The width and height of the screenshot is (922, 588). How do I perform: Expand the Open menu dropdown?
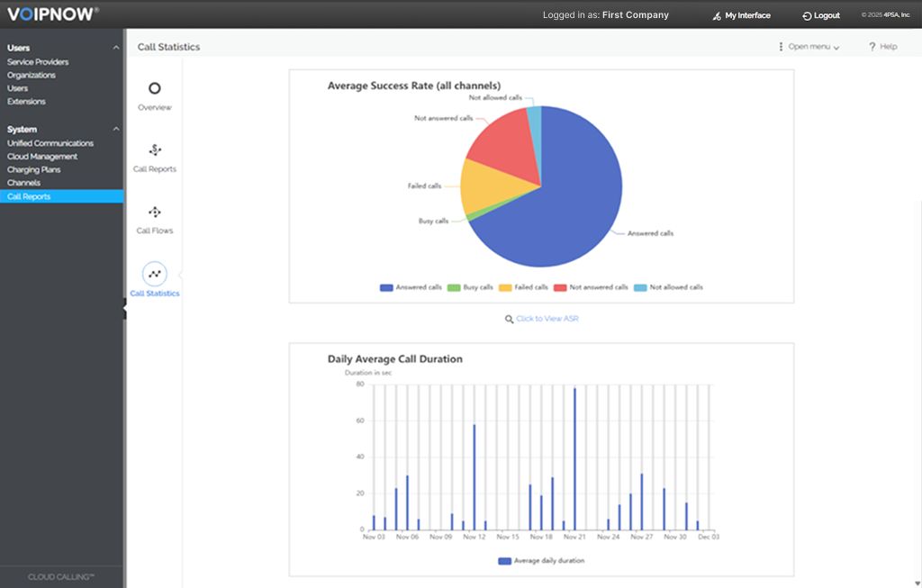tap(814, 47)
